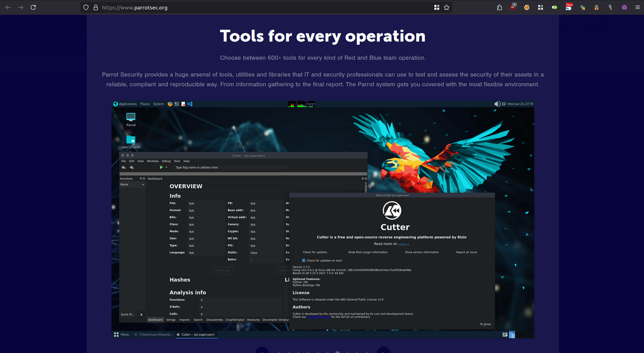Image resolution: width=644 pixels, height=353 pixels.
Task: Open Cutter's Windows menu
Action: tap(153, 161)
